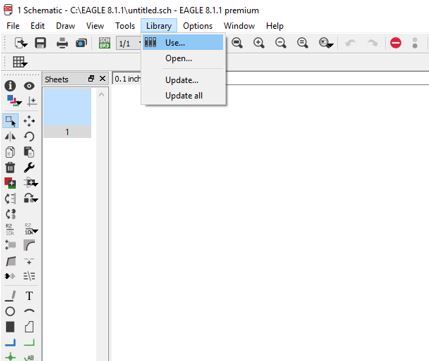Click the Print icon
This screenshot has width=429, height=361.
click(x=62, y=43)
